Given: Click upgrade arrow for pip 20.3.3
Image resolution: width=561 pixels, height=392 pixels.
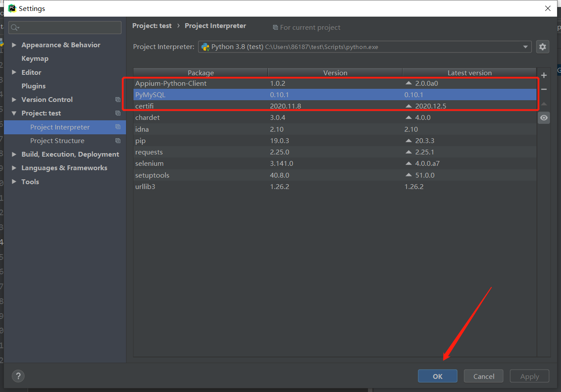Looking at the screenshot, I should tap(409, 141).
